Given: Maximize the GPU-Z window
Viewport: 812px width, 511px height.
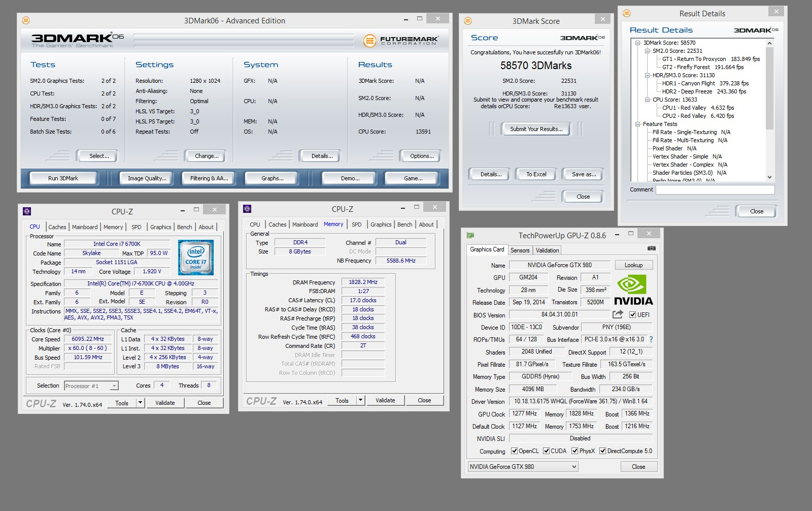Looking at the screenshot, I should point(631,234).
